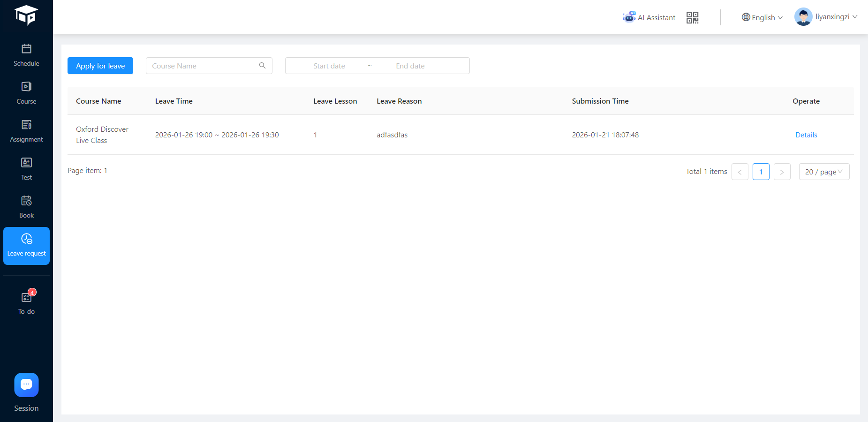Open the Test page icon

tap(26, 163)
